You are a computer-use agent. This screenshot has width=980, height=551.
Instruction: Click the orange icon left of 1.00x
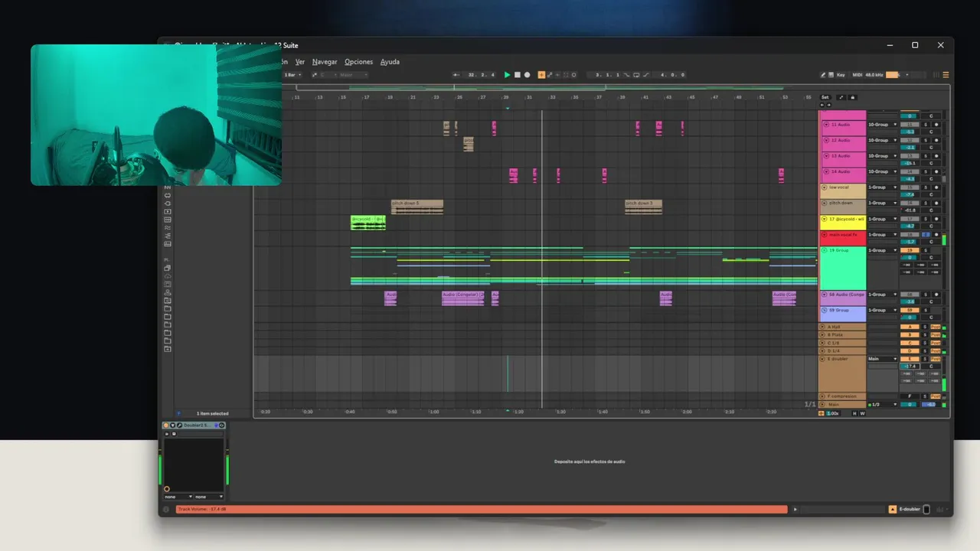[x=822, y=413]
